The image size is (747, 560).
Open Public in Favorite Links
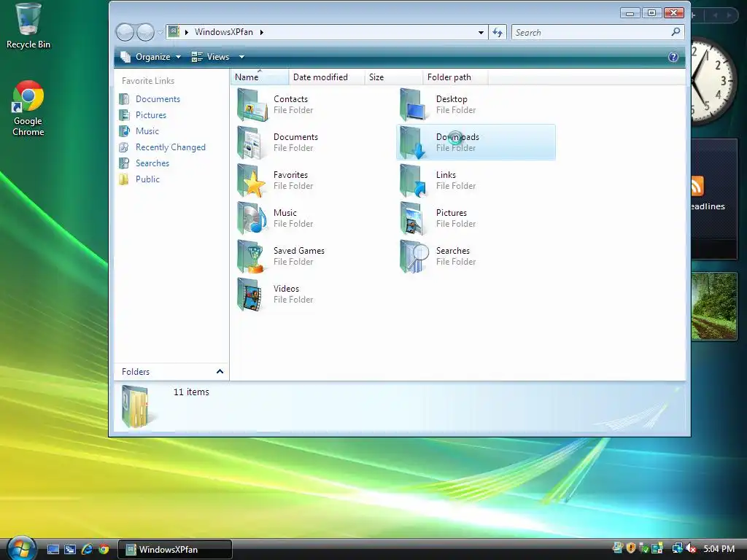[x=147, y=179]
